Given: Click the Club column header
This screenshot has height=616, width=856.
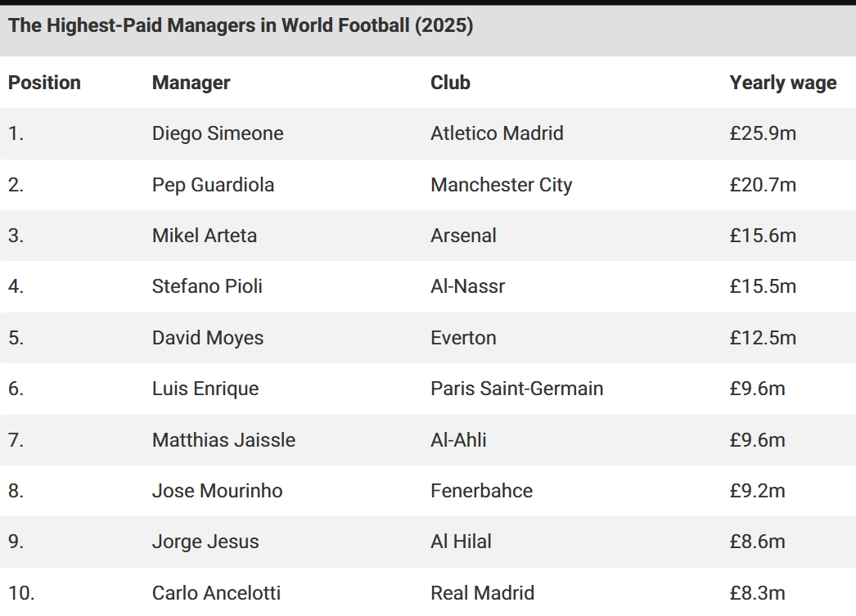Looking at the screenshot, I should [450, 83].
